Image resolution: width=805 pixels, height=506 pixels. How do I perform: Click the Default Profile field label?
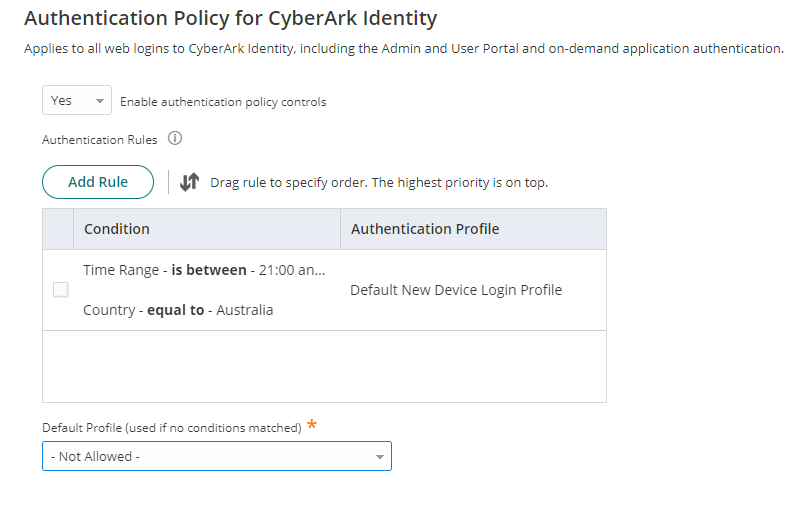tap(172, 428)
